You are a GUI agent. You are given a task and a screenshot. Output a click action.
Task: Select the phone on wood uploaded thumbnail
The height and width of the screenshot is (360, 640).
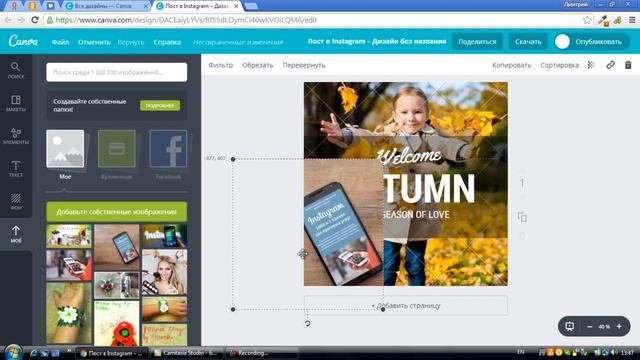click(x=117, y=247)
